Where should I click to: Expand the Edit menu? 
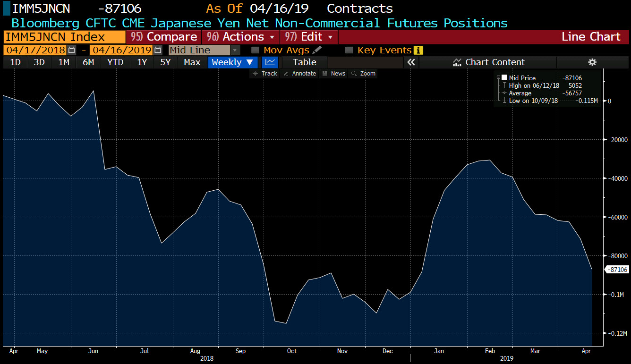click(309, 37)
